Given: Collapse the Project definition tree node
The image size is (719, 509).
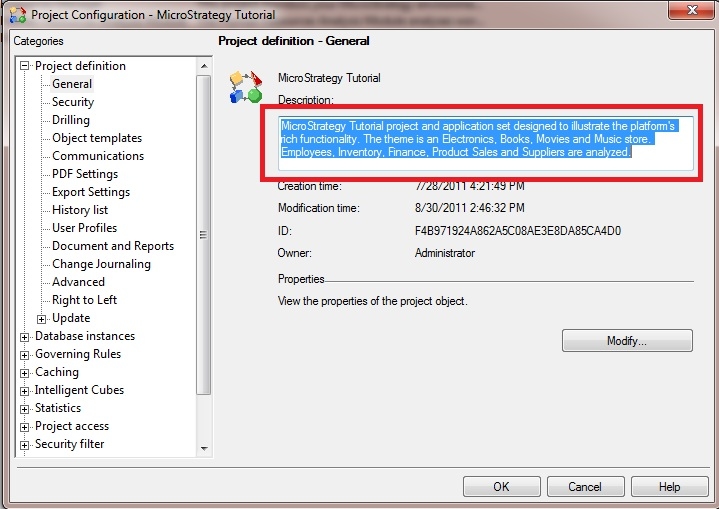Looking at the screenshot, I should (25, 66).
